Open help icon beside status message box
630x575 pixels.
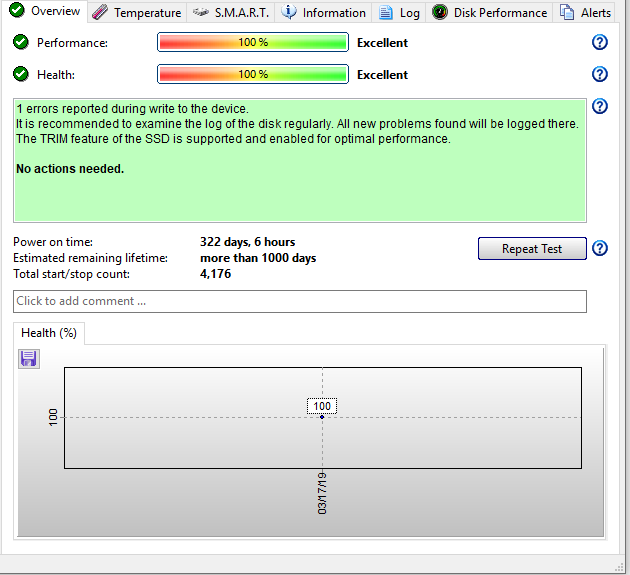pos(599,106)
